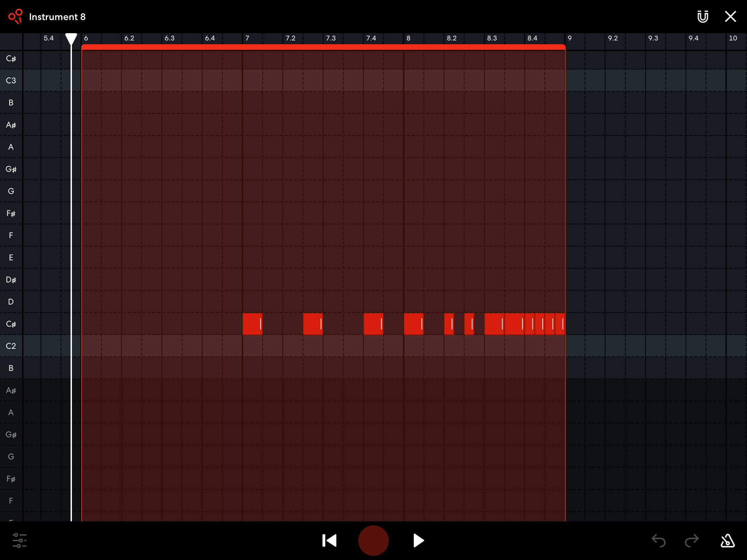The width and height of the screenshot is (747, 560).
Task: Close the piano roll editor
Action: coord(730,17)
